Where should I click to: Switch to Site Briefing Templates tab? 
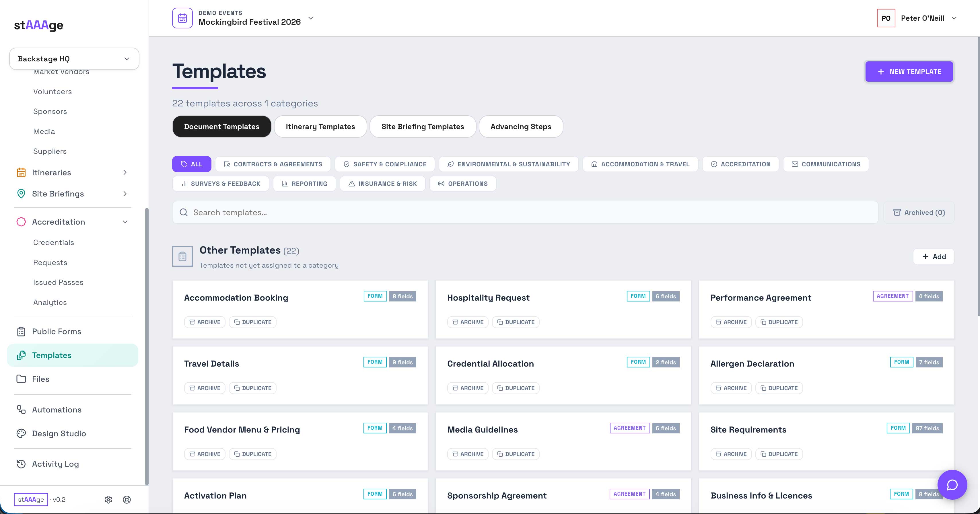423,127
